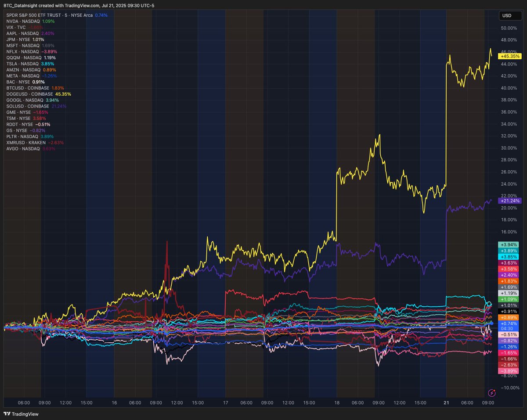The image size is (527, 420).
Task: Click the purple +21.24% price scale label
Action: (509, 201)
